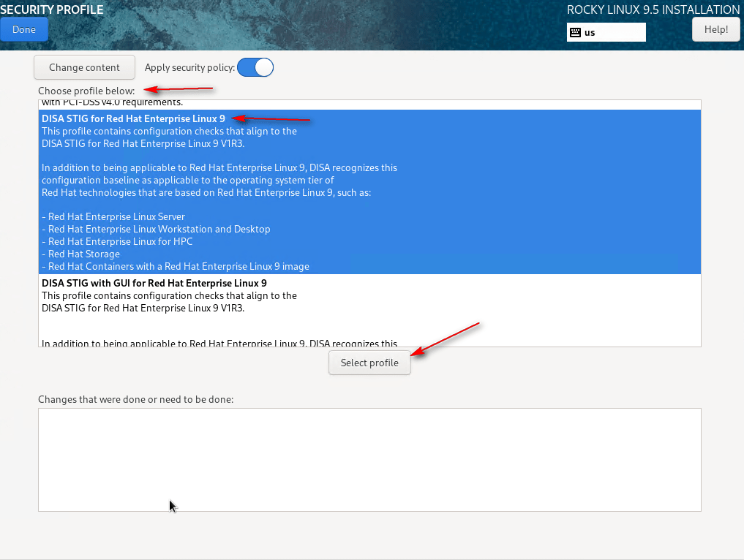Viewport: 744px width, 560px height.
Task: Click the 'Apply security policy' label text
Action: pos(189,67)
